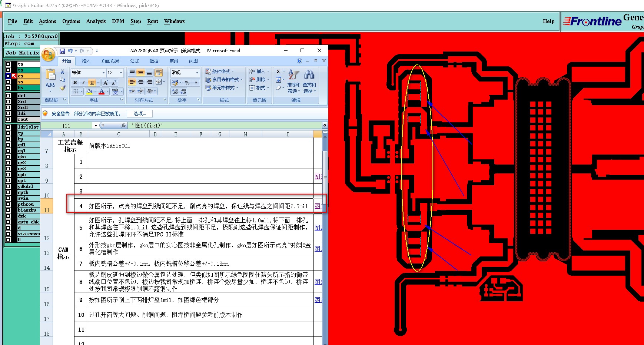This screenshot has width=644, height=345.
Task: Open the Actions menu in Graphic Editor
Action: tap(47, 21)
